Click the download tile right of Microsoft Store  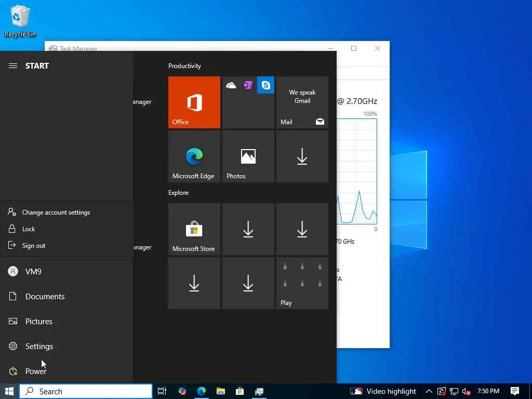(248, 229)
